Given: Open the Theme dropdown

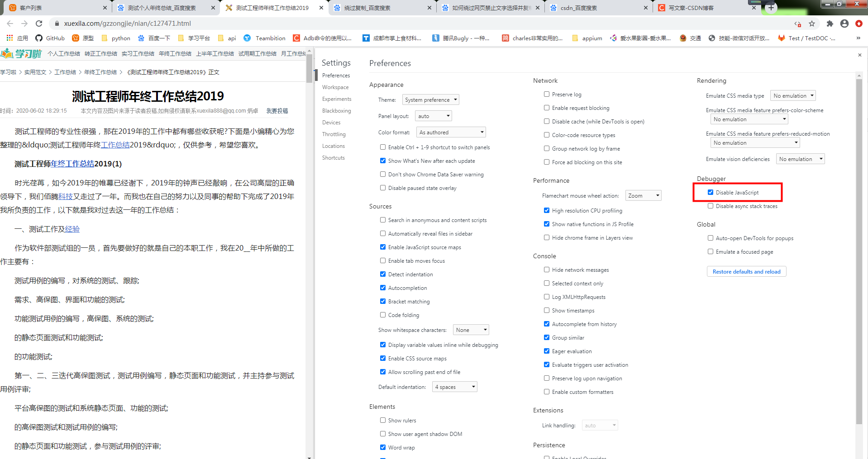Looking at the screenshot, I should [x=430, y=99].
